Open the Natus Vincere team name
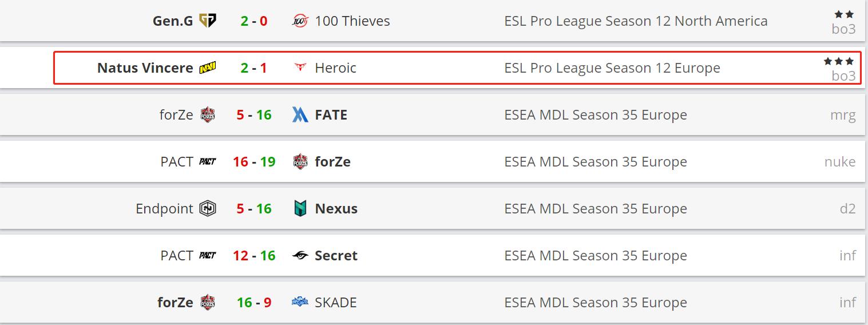868x325 pixels. pos(145,68)
